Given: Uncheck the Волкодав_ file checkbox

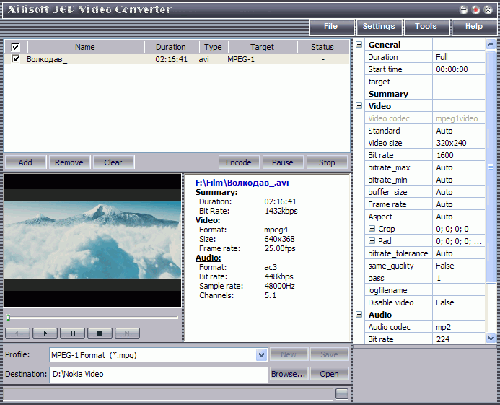Looking at the screenshot, I should [x=15, y=59].
